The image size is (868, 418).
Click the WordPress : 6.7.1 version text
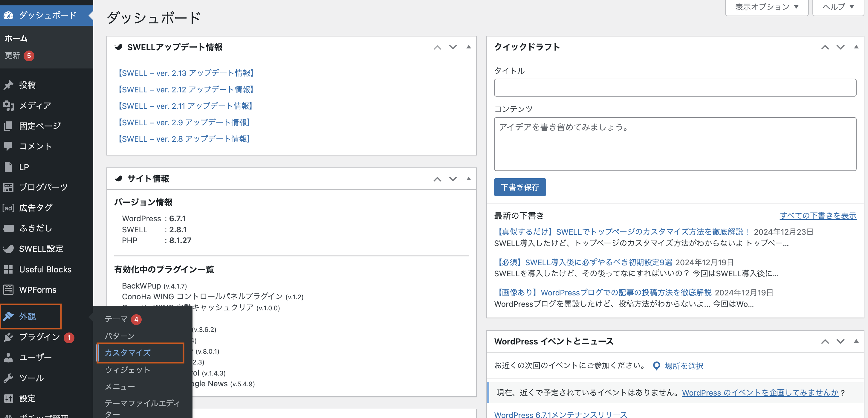pyautogui.click(x=154, y=219)
